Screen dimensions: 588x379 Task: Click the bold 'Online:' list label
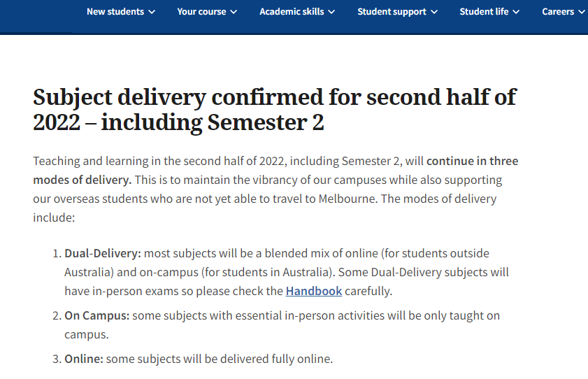[84, 359]
